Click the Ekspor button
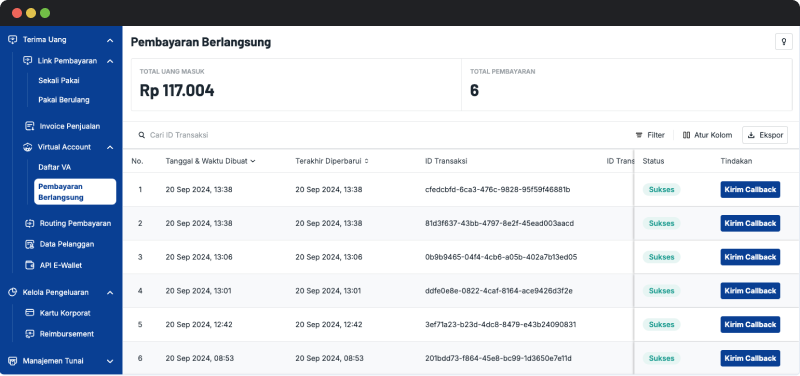The width and height of the screenshot is (800, 376). tap(765, 135)
